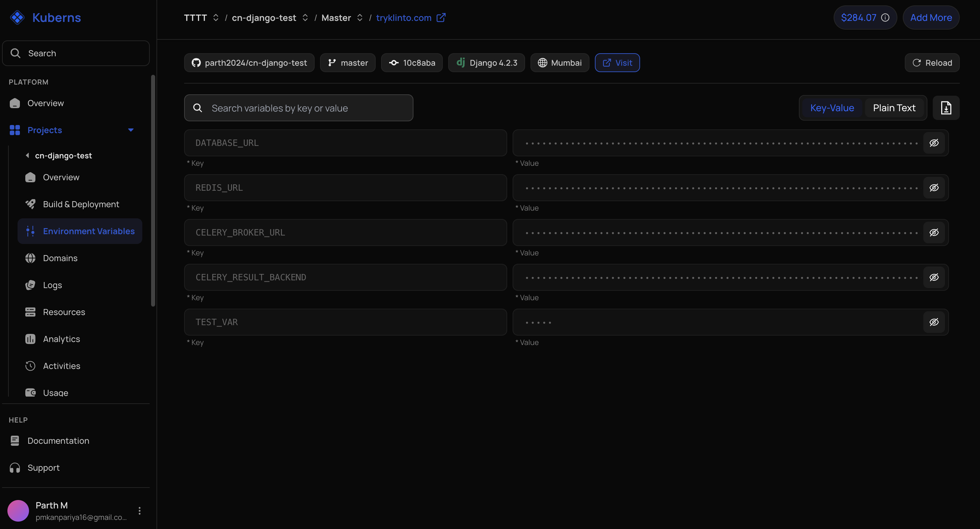
Task: Open the Support link
Action: coord(44,468)
